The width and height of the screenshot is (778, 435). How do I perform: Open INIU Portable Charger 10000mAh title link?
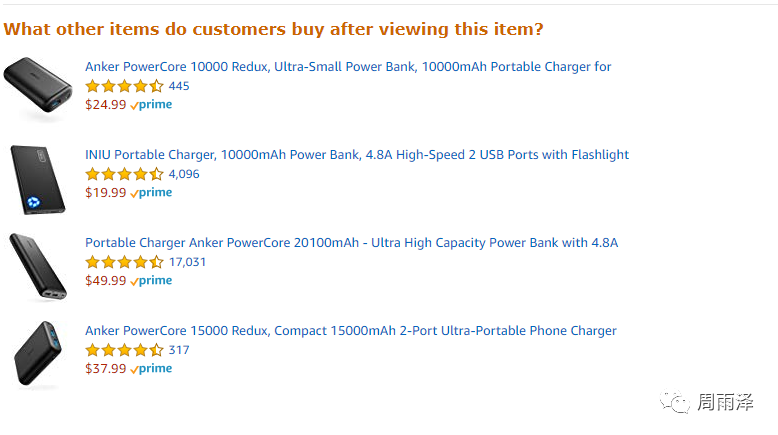(x=356, y=155)
